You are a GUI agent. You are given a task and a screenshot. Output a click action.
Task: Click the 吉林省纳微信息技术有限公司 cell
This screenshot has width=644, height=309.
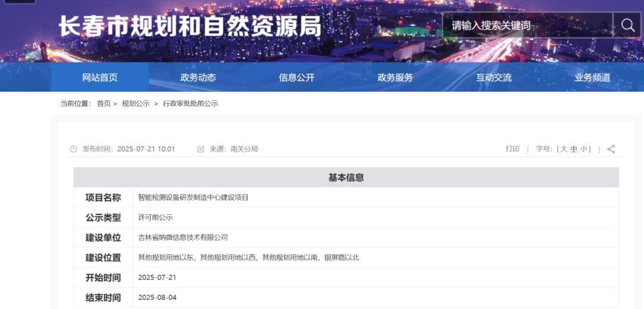376,238
